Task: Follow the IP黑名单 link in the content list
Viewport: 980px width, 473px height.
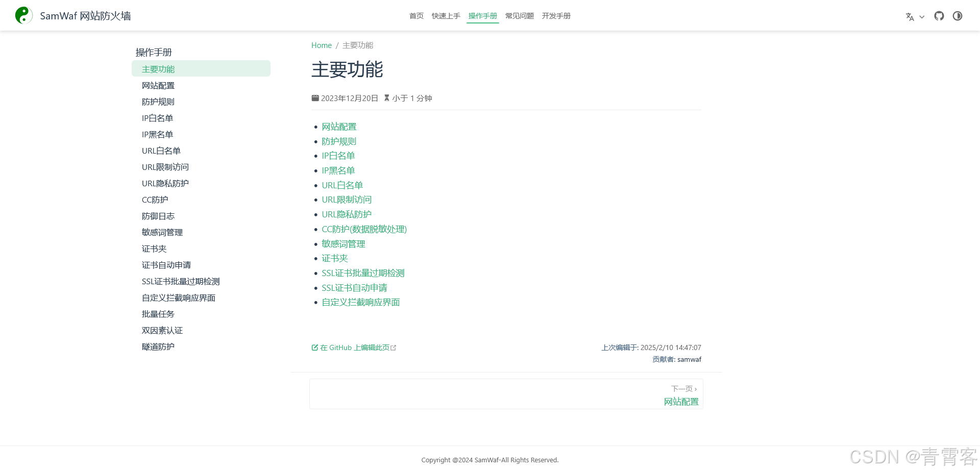Action: (338, 170)
